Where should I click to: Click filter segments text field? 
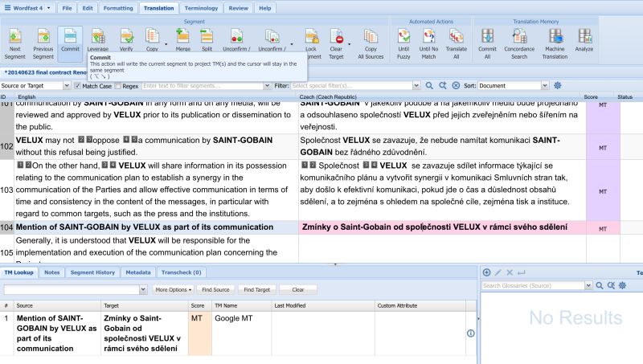point(203,86)
